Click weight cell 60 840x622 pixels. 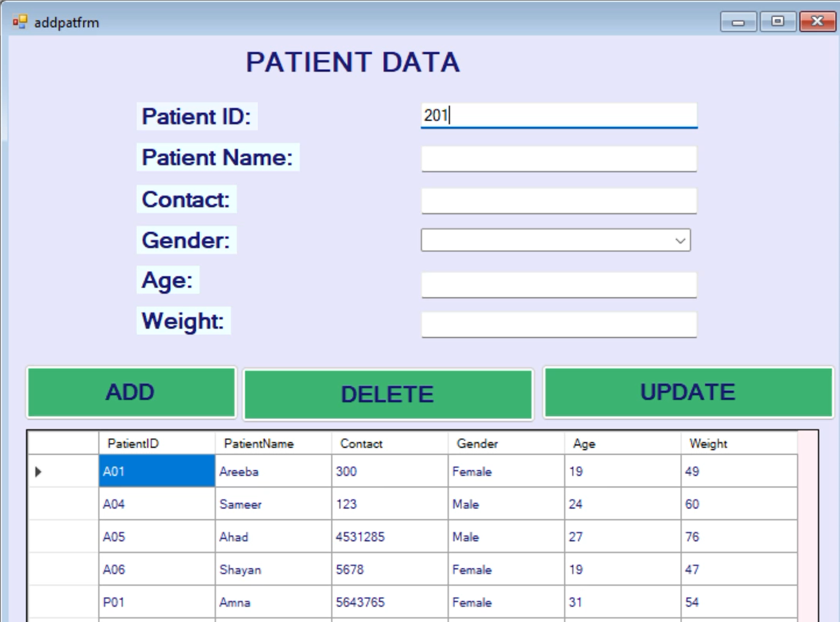click(739, 504)
